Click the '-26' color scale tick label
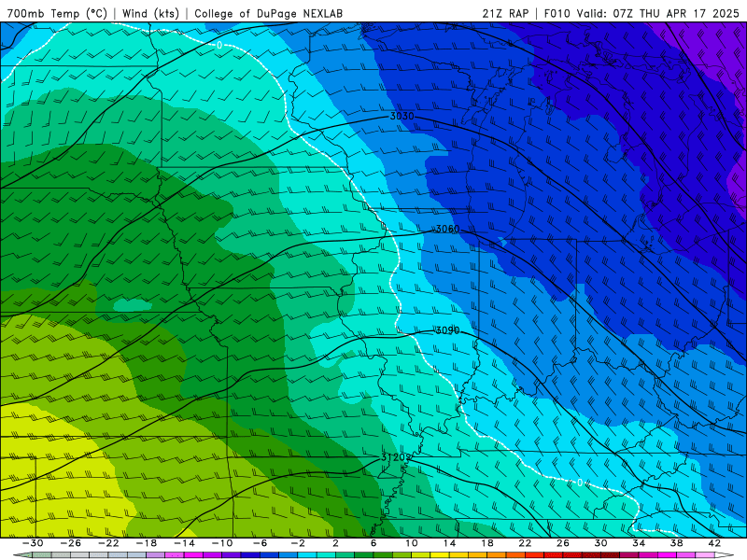 [x=71, y=543]
